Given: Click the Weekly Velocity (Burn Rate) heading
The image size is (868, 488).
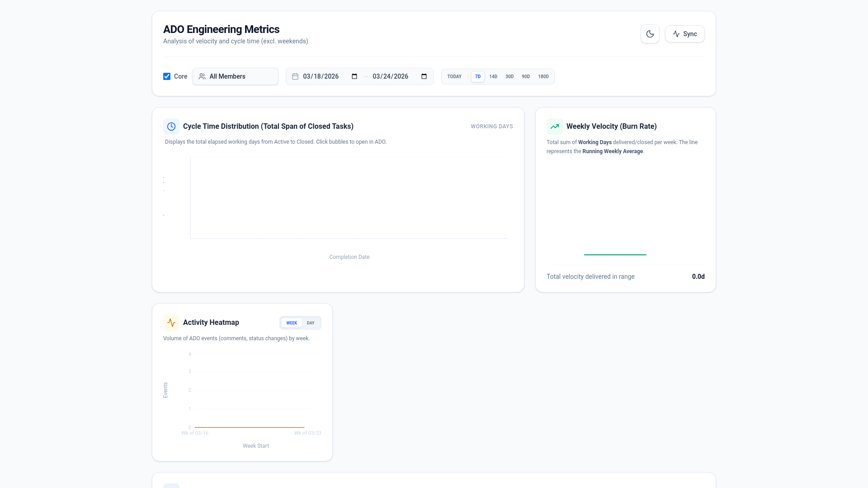Looking at the screenshot, I should [611, 127].
